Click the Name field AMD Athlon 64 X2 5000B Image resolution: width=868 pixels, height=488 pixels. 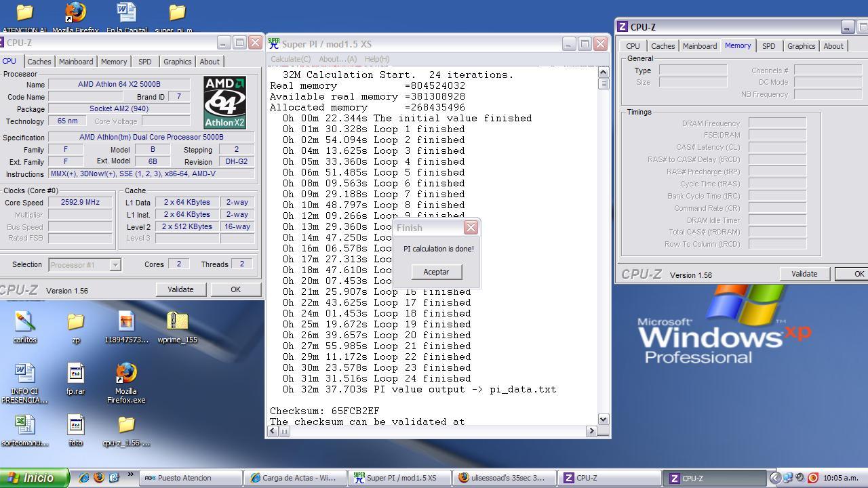tap(119, 85)
